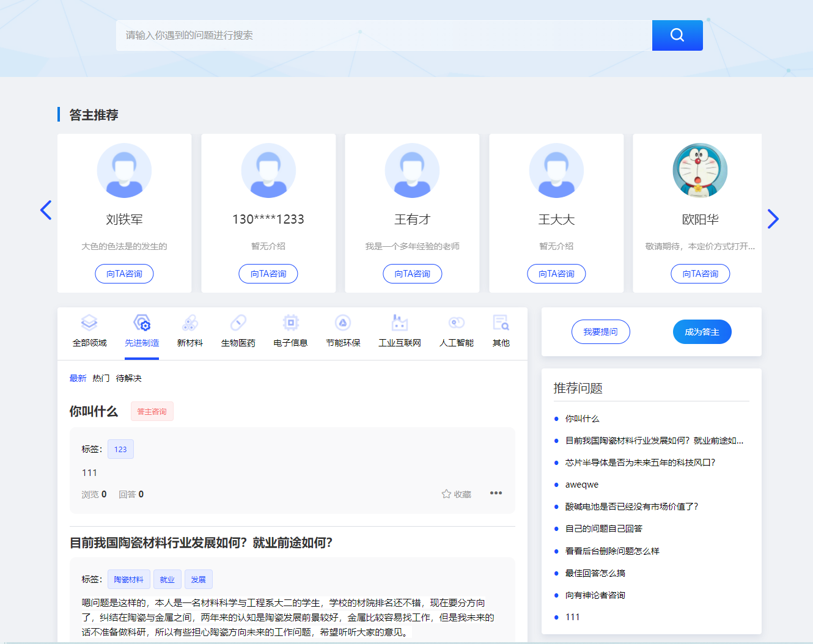Switch to the 其他 category tab
The height and width of the screenshot is (644, 813).
tap(501, 331)
